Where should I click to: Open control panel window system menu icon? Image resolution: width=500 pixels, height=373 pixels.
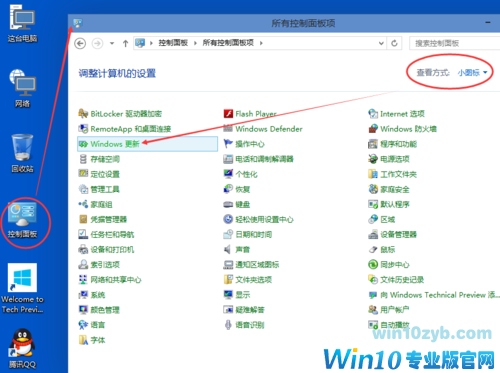click(x=78, y=23)
